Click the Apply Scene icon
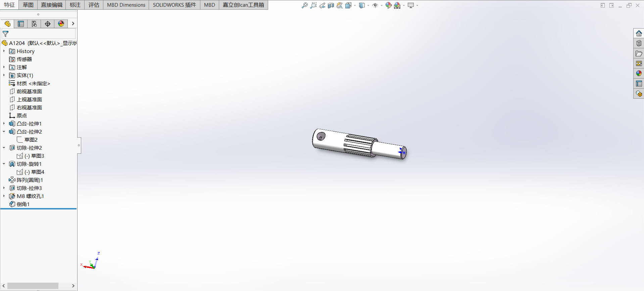The image size is (644, 291). (397, 5)
